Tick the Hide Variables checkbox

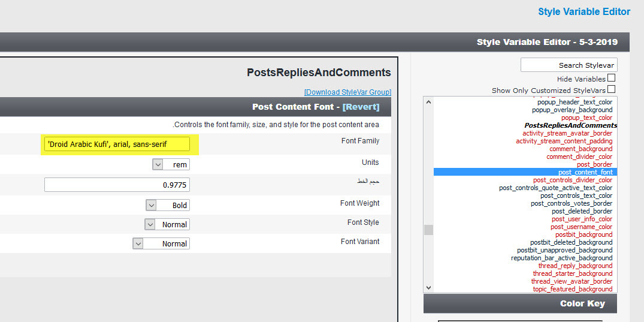click(611, 78)
